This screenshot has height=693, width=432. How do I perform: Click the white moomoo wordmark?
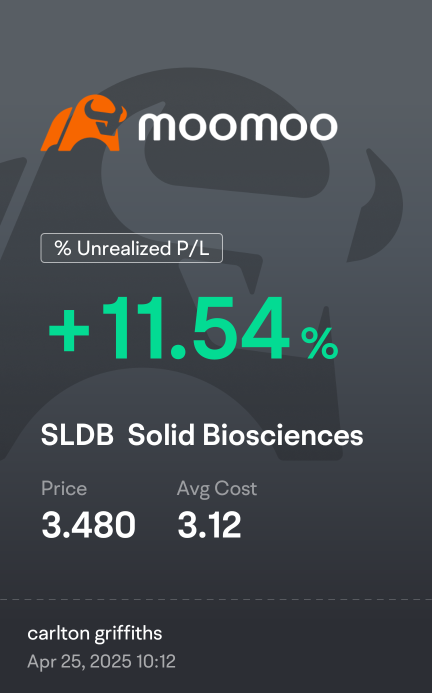click(x=238, y=127)
